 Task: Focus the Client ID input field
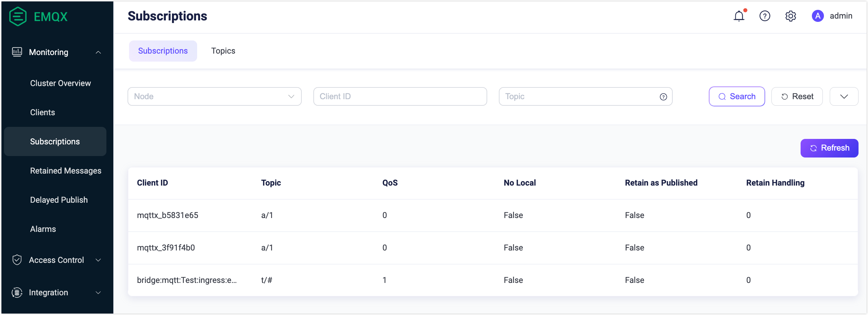400,97
